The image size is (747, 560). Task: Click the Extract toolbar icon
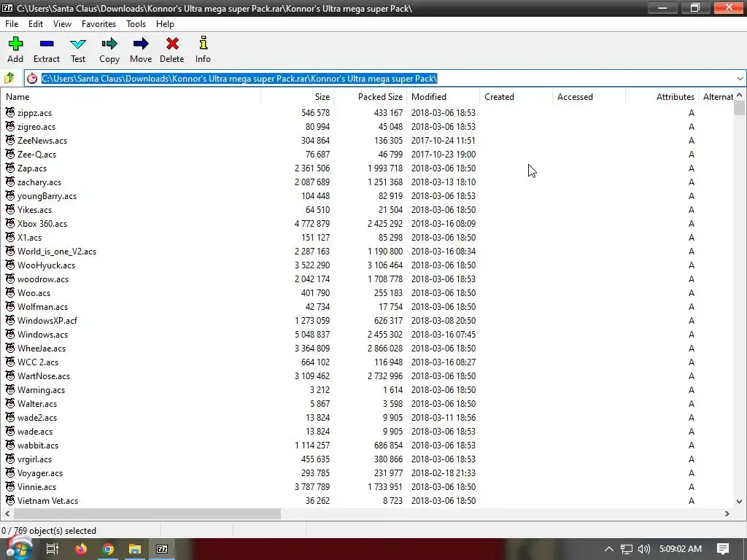tap(47, 44)
